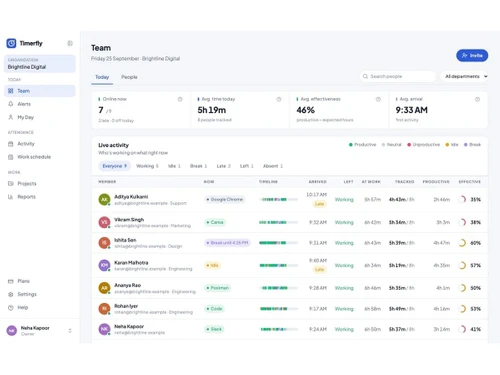The width and height of the screenshot is (500, 375).
Task: Click Aditya Kulkarni avatar
Action: 104,199
